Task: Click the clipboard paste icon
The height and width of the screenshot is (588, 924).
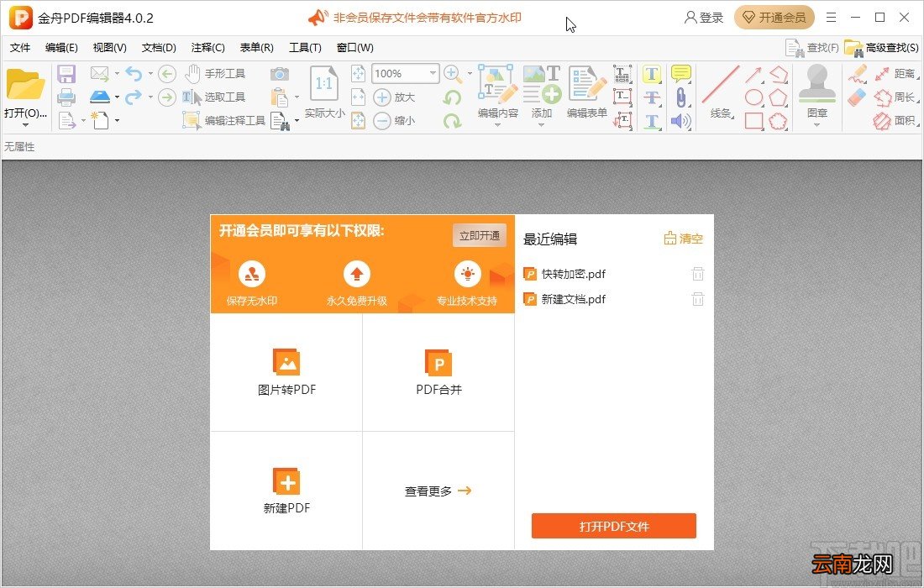Action: 280,97
